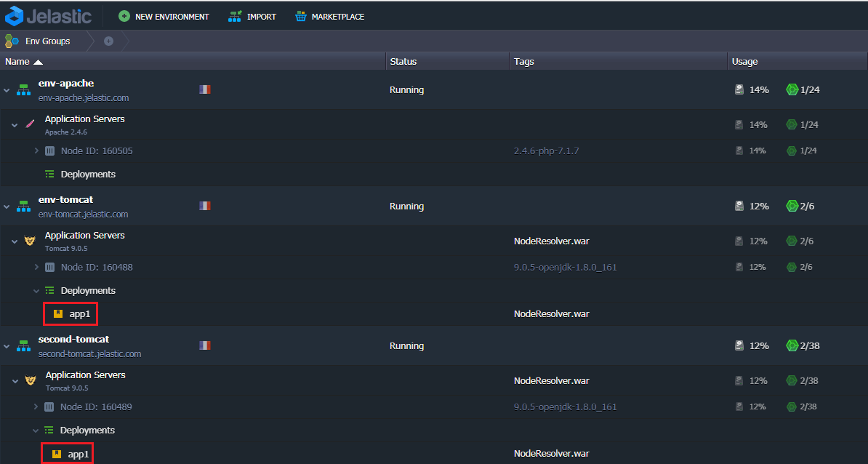Click the cloudlets icon for second-tomcat environment

792,345
